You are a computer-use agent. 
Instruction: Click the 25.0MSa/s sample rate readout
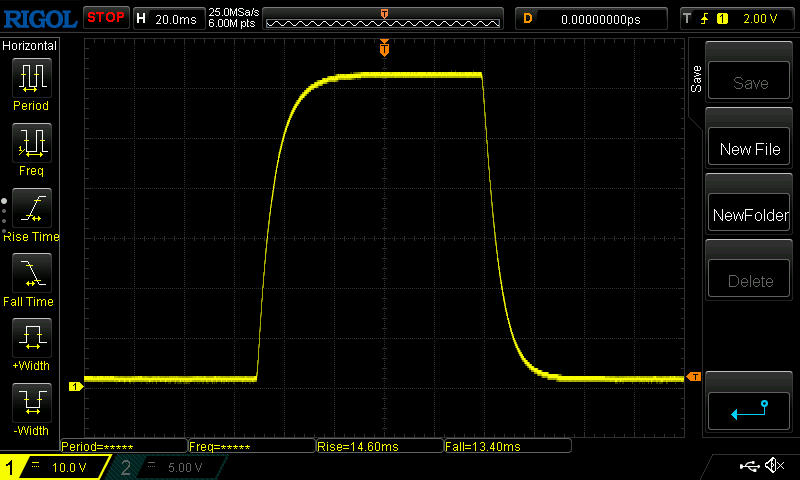tap(234, 12)
